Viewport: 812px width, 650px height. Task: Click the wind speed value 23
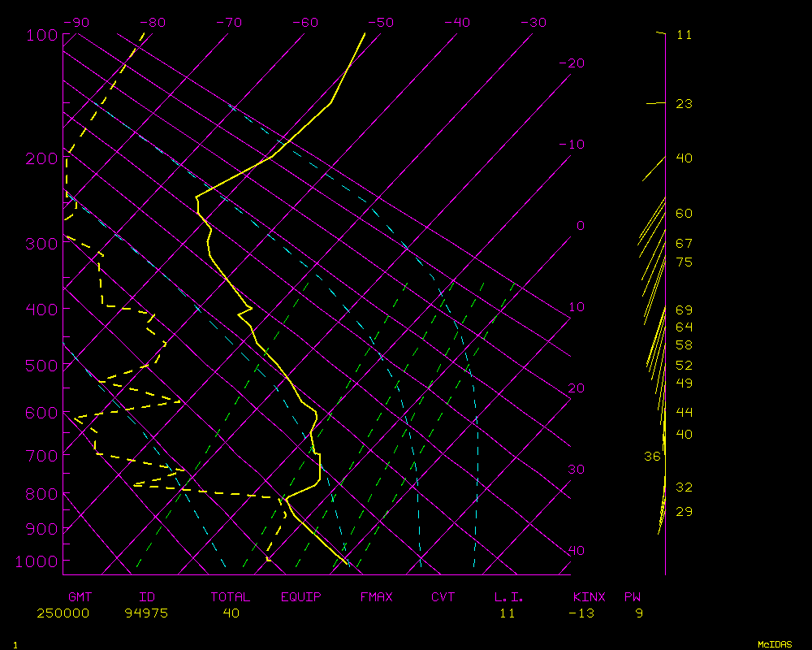684,104
